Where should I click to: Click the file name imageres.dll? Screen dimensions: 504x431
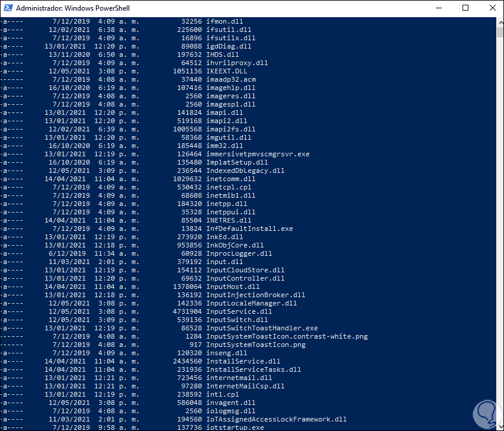[x=231, y=96]
